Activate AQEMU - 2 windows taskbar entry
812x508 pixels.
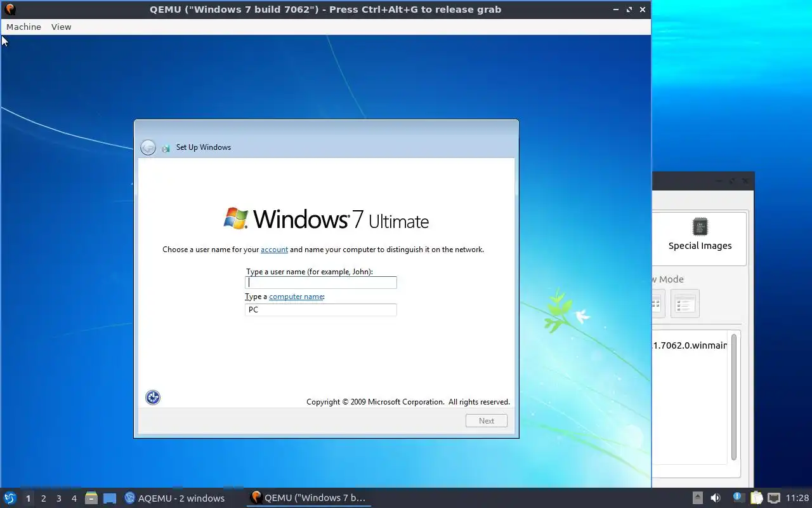click(x=174, y=498)
